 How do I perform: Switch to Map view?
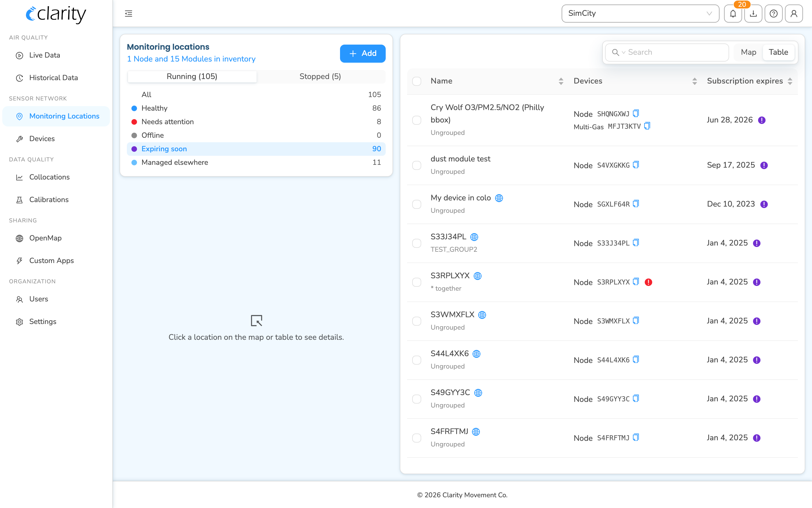click(748, 52)
